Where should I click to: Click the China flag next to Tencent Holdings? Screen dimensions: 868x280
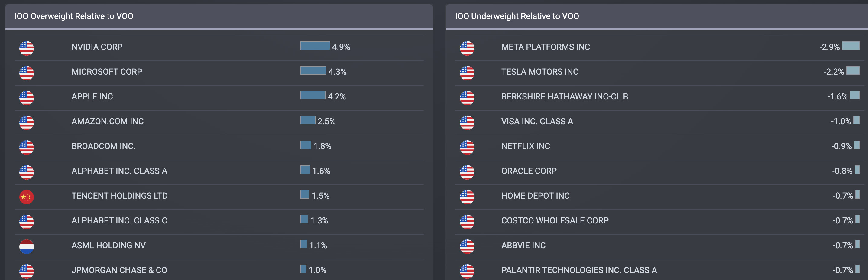click(26, 197)
